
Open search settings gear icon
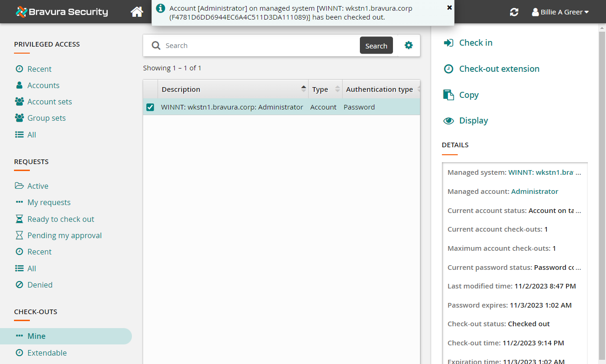click(409, 45)
